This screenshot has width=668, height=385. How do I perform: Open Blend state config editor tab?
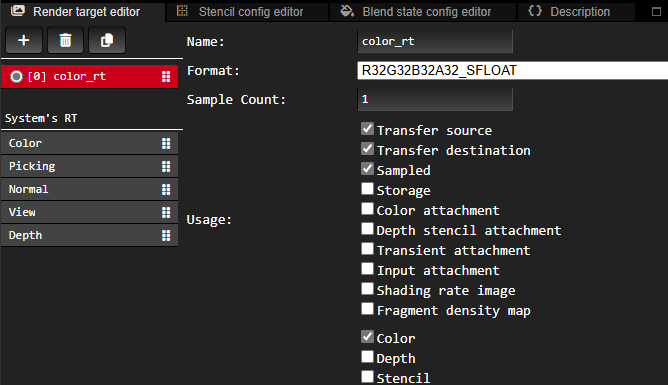(x=422, y=11)
